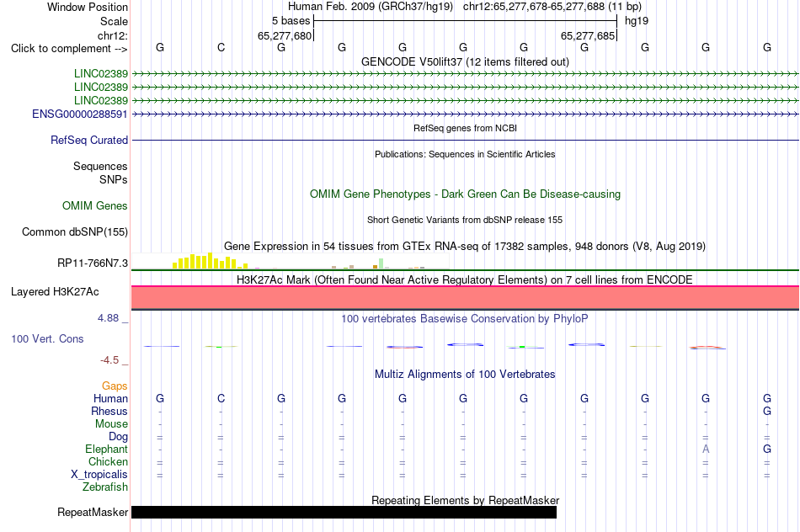Click the GTEx expression bar chart
Screen dimensions: 800x532
[290, 261]
